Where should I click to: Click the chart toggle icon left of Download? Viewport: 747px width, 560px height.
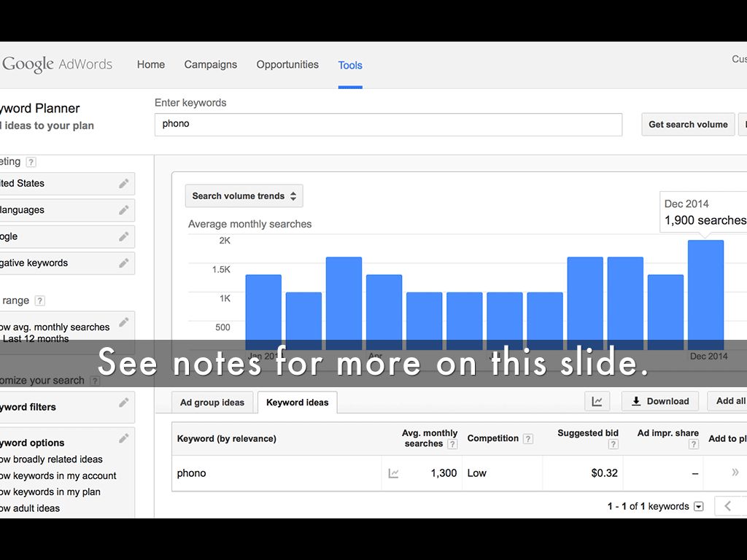click(597, 401)
